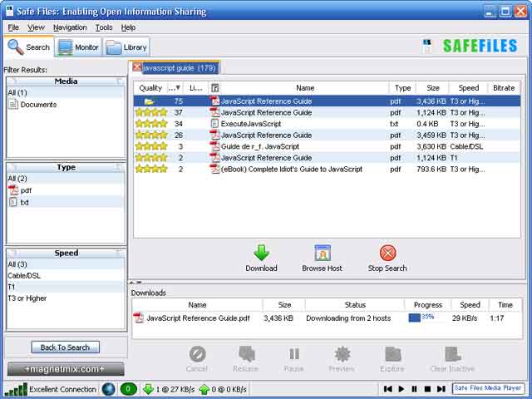Image resolution: width=532 pixels, height=399 pixels.
Task: Filter Speed by T3 or Higher
Action: tap(66, 298)
